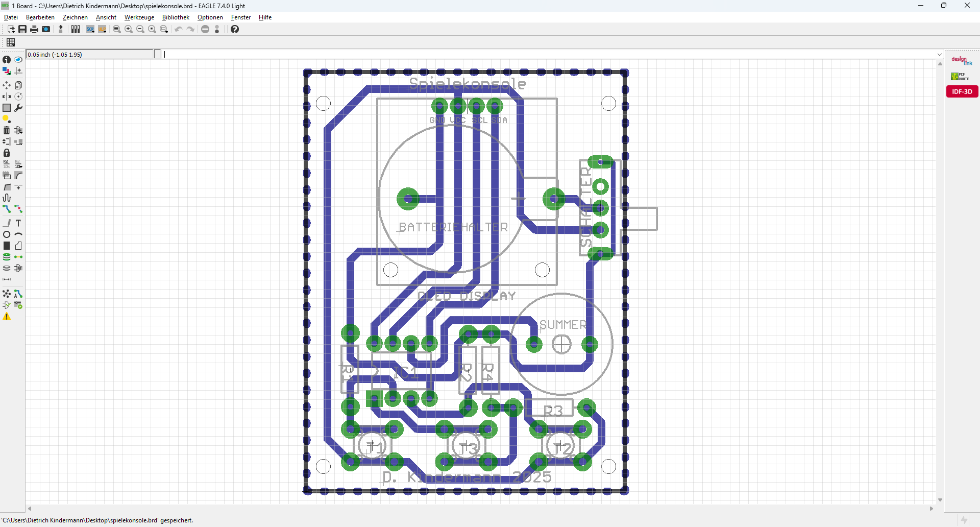980x527 pixels.
Task: Select the Value 10k tool
Action: point(18,164)
